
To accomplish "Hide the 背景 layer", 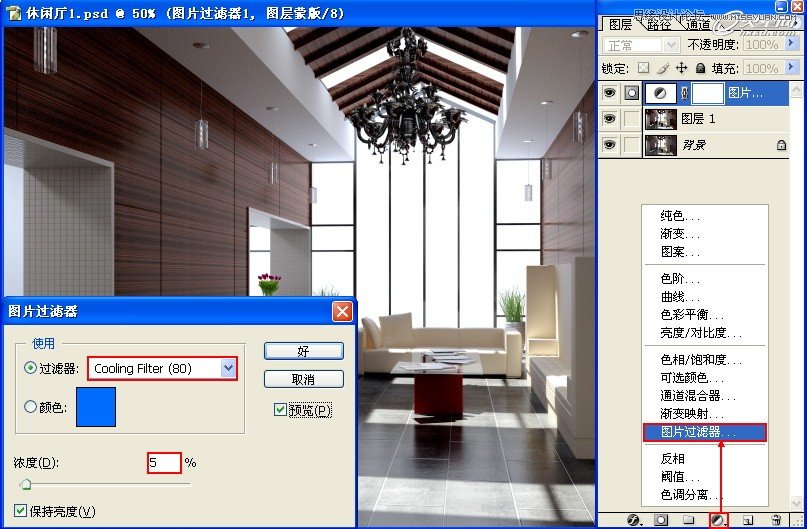I will tap(609, 145).
